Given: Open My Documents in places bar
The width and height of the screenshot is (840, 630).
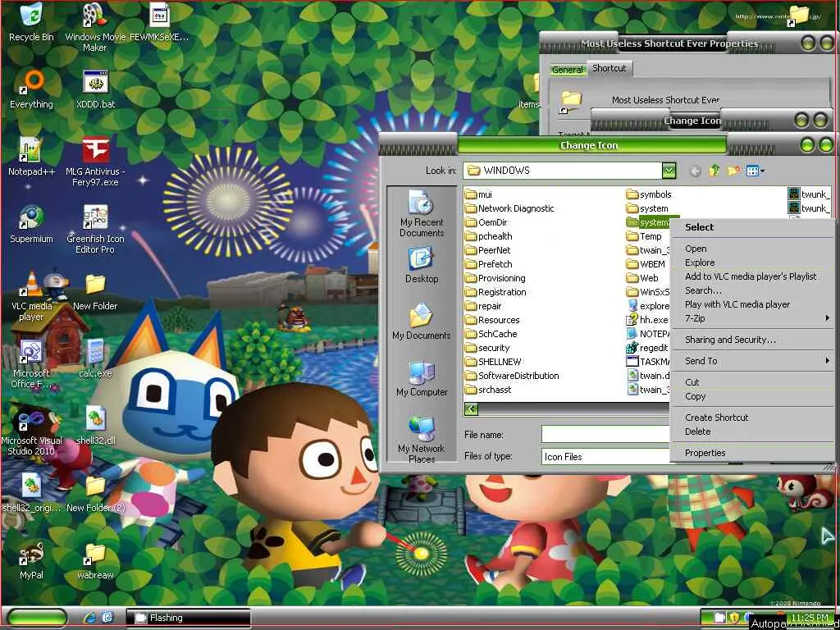Looking at the screenshot, I should point(422,322).
